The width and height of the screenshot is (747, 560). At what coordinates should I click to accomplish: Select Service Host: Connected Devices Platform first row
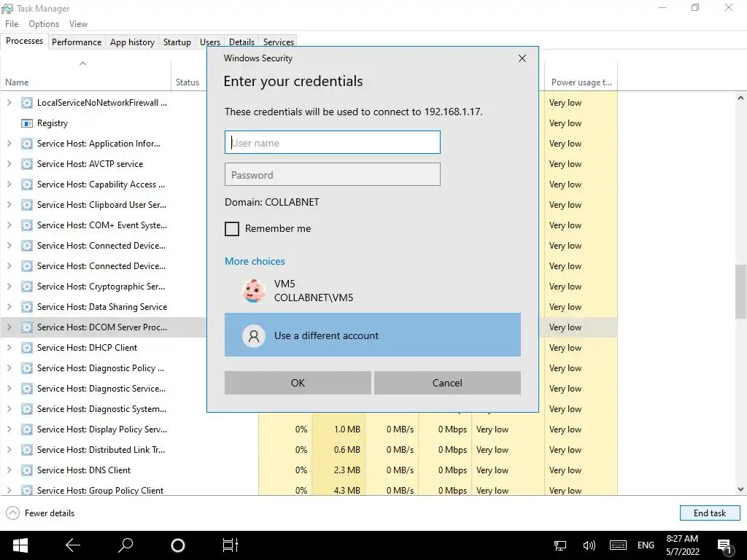click(103, 246)
